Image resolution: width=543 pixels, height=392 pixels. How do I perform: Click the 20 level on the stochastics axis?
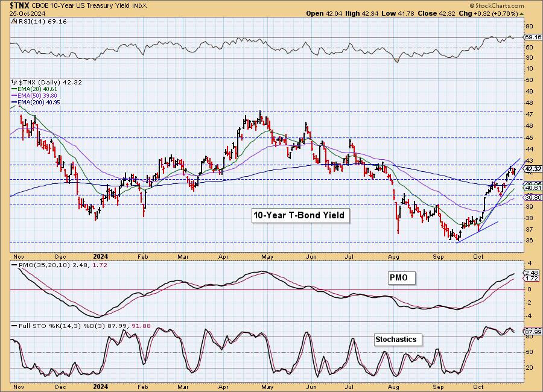[x=529, y=368]
